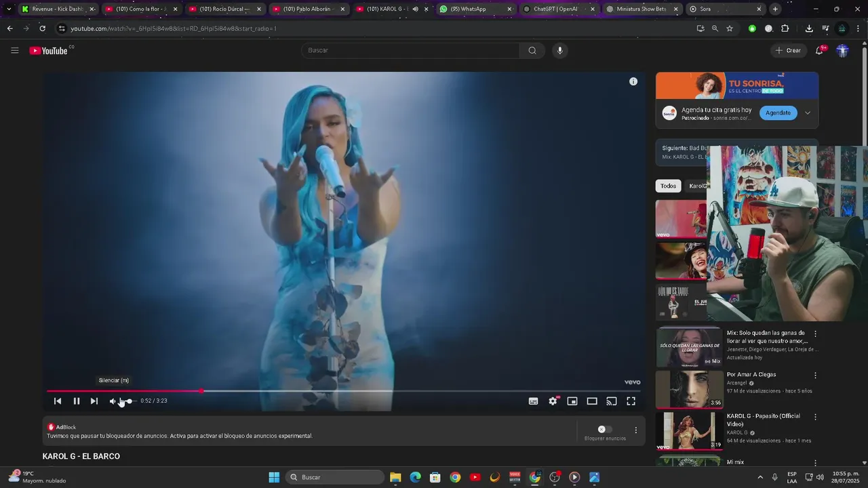The height and width of the screenshot is (488, 868).
Task: Switch to Rocío Dúrcal tab
Action: coord(224,9)
